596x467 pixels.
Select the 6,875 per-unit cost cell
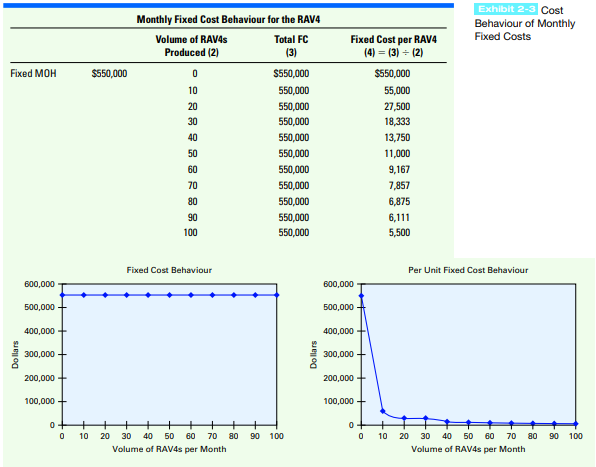tap(399, 201)
